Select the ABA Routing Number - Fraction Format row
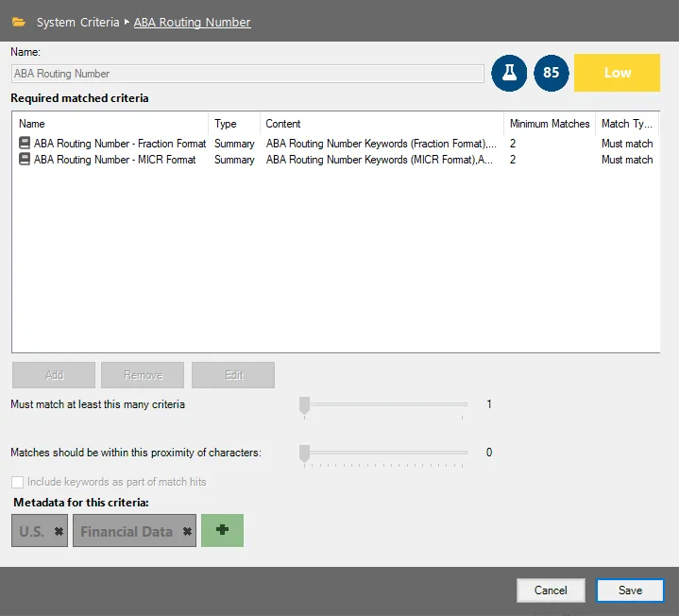The height and width of the screenshot is (616, 679). coord(335,144)
